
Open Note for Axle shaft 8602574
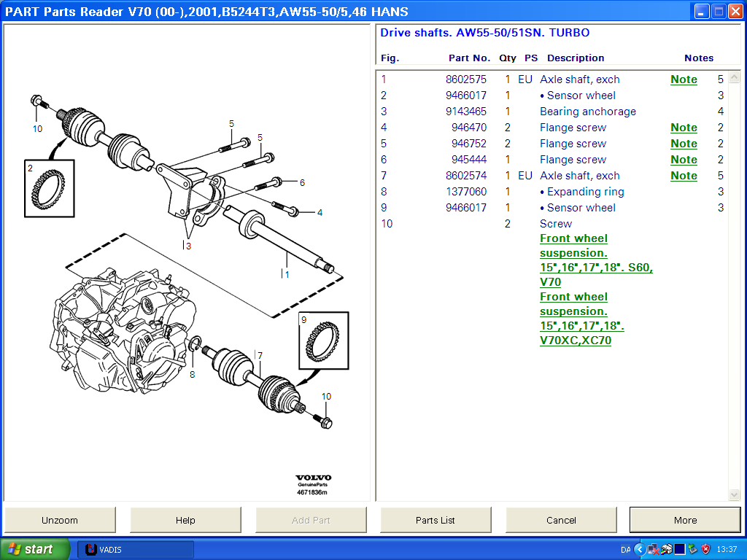(684, 176)
